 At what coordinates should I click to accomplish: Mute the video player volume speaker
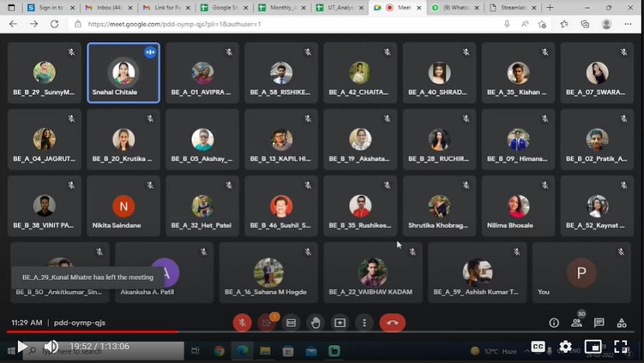[51, 347]
